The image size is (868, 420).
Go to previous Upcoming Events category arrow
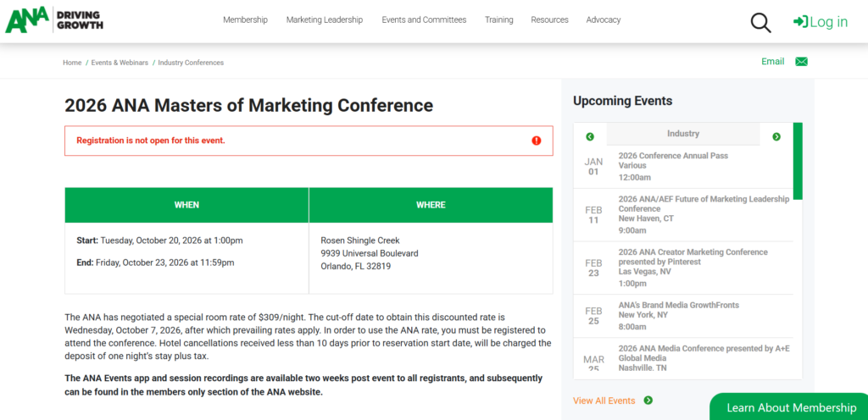click(x=590, y=136)
